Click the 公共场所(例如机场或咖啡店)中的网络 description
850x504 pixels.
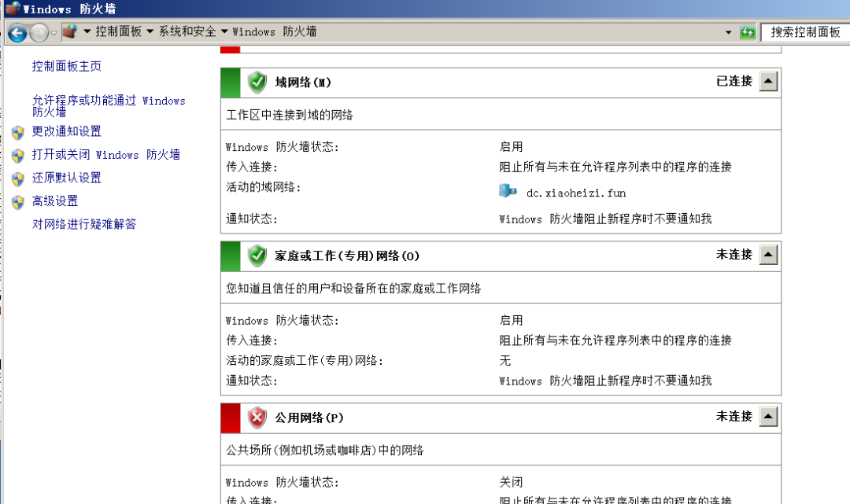pyautogui.click(x=325, y=450)
